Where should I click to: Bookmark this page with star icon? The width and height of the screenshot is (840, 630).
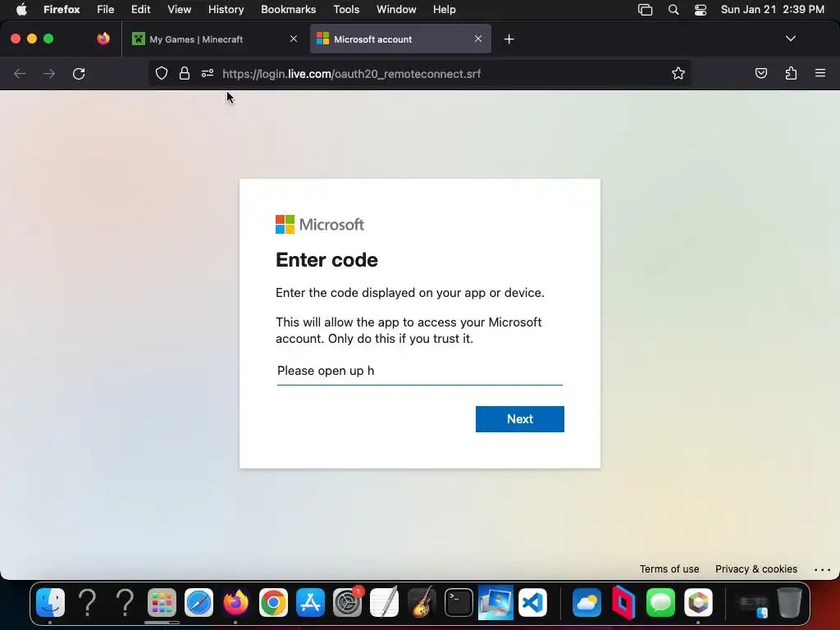coord(678,73)
